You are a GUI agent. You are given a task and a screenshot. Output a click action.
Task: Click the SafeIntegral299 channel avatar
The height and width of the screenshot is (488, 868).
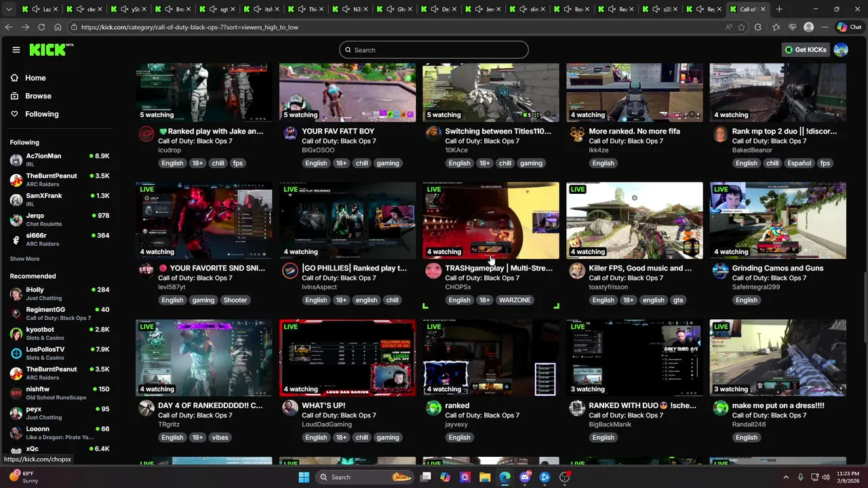click(720, 271)
